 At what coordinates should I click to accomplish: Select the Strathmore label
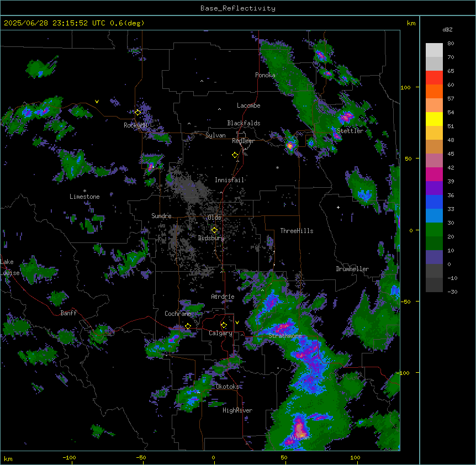tap(285, 336)
